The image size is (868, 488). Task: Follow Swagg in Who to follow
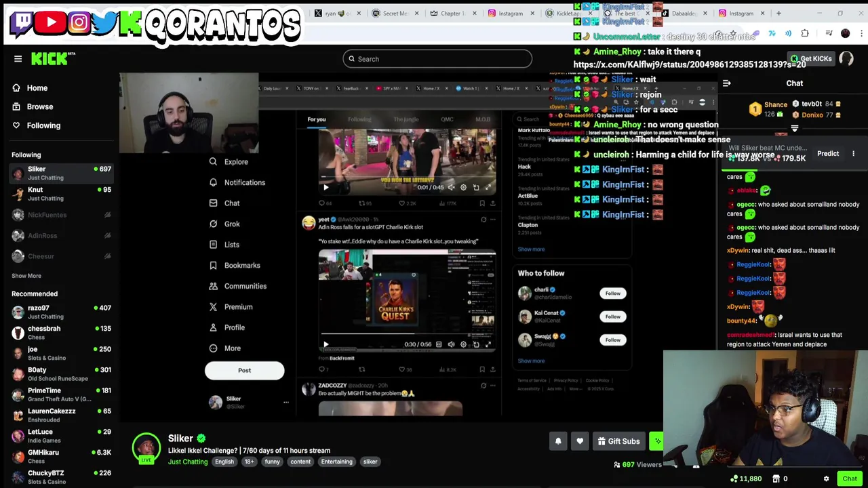[x=612, y=340]
